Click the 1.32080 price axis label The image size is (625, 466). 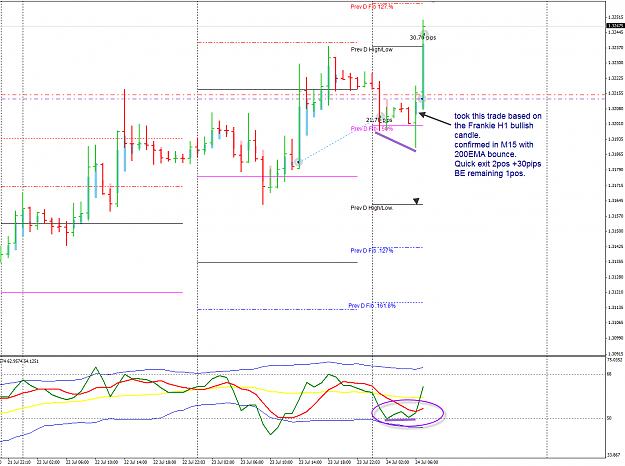(x=615, y=108)
